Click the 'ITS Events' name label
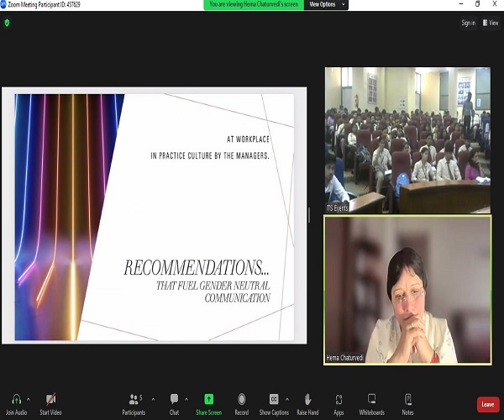Image resolution: width=504 pixels, height=420 pixels. tap(337, 208)
